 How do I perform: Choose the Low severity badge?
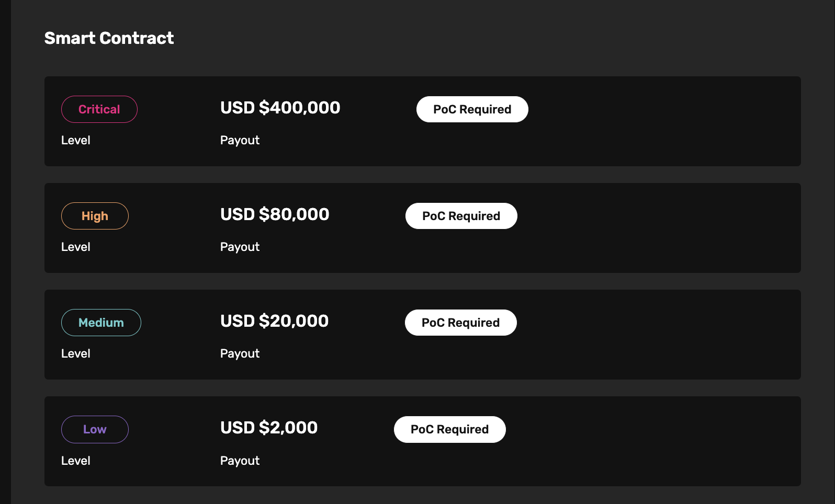[x=95, y=429]
